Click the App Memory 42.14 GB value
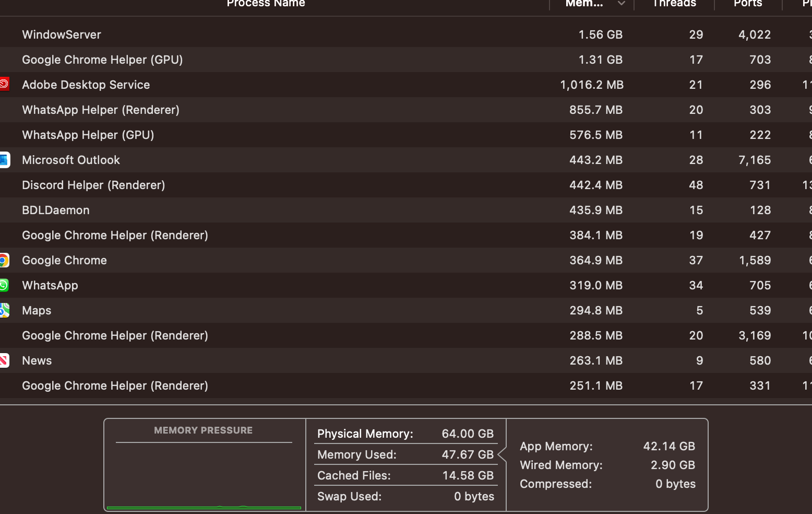 (x=669, y=446)
